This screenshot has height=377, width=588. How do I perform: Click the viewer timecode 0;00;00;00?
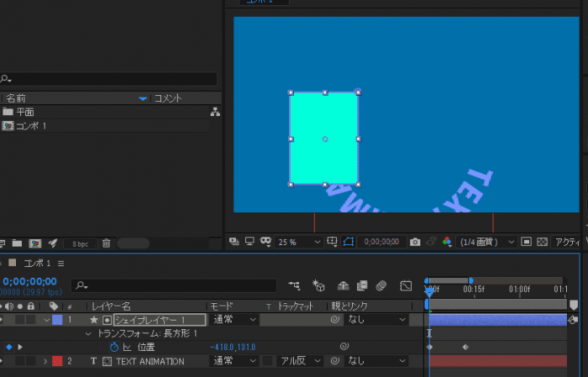(x=381, y=242)
